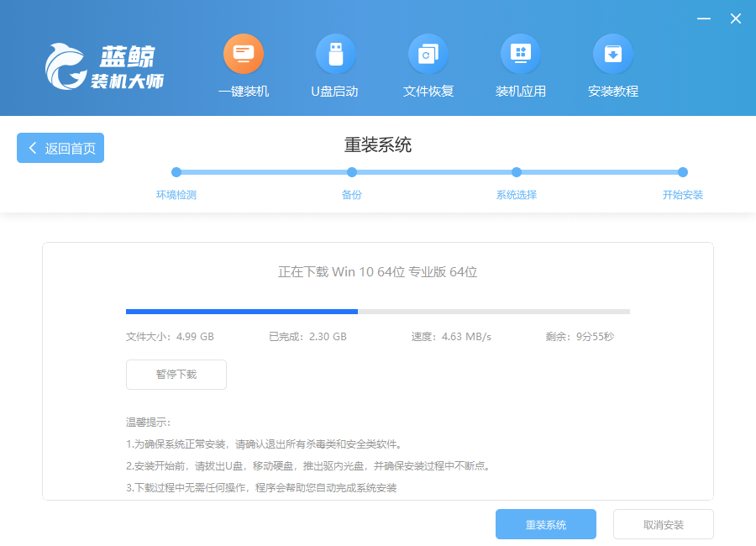Cancel installation via 取消安装 button

[x=663, y=524]
